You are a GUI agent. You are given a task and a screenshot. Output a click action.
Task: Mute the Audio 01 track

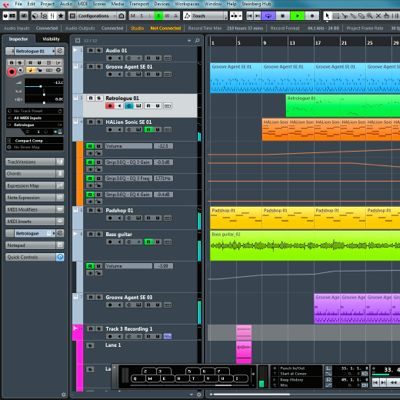pyautogui.click(x=91, y=50)
